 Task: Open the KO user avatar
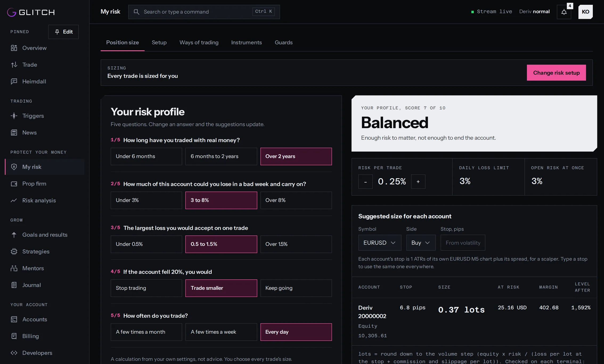pyautogui.click(x=585, y=12)
